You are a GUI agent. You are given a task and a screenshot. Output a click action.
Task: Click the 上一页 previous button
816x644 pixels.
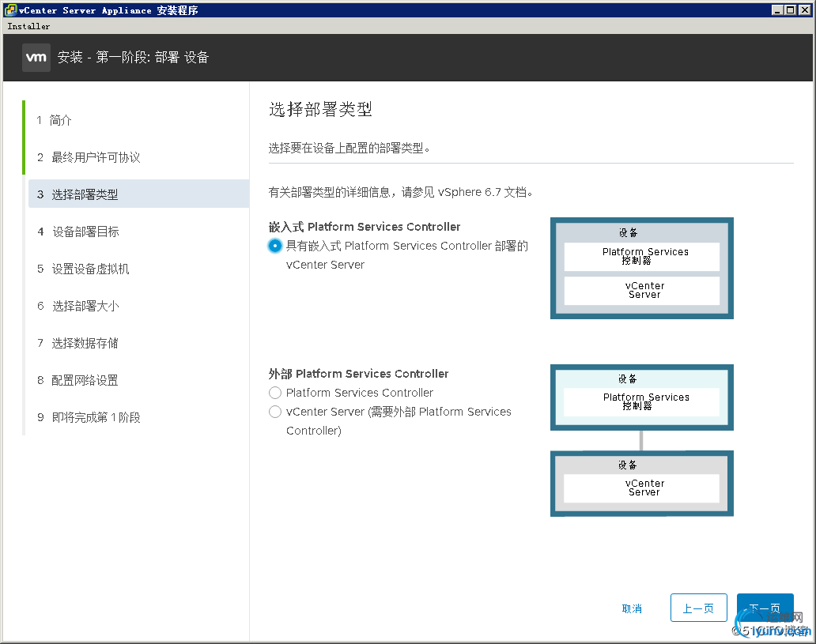point(698,608)
